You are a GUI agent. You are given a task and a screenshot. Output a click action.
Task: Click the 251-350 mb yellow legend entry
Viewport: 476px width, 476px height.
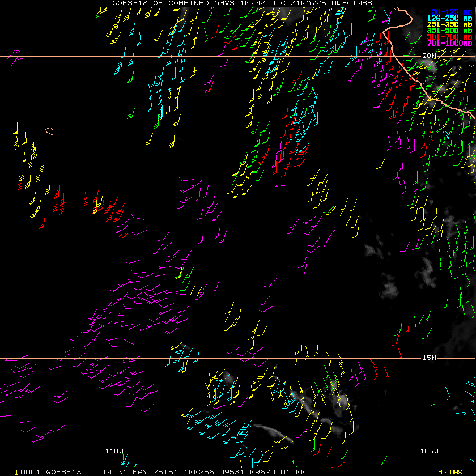tap(452, 24)
